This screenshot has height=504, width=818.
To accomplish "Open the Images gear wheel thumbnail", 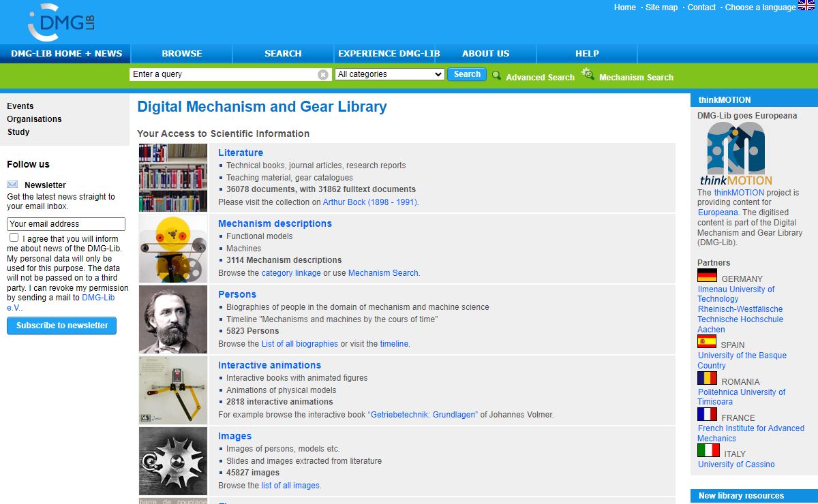I will tap(173, 461).
